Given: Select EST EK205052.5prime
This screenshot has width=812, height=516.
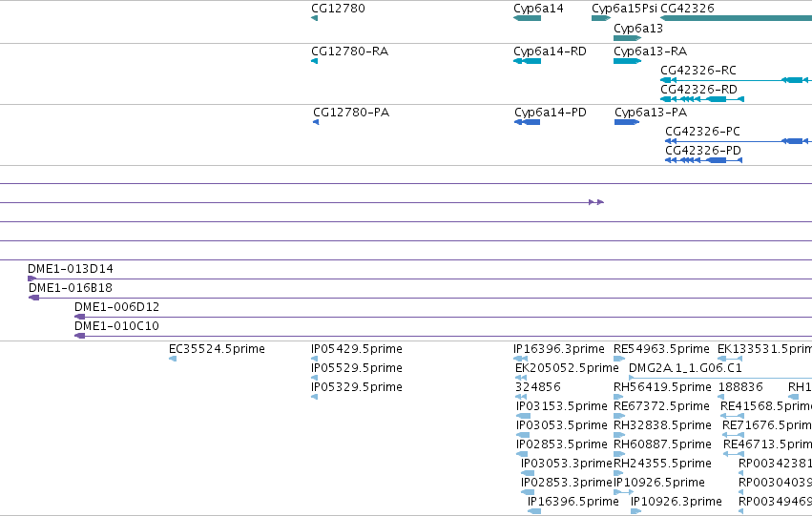Looking at the screenshot, I should coord(567,368).
